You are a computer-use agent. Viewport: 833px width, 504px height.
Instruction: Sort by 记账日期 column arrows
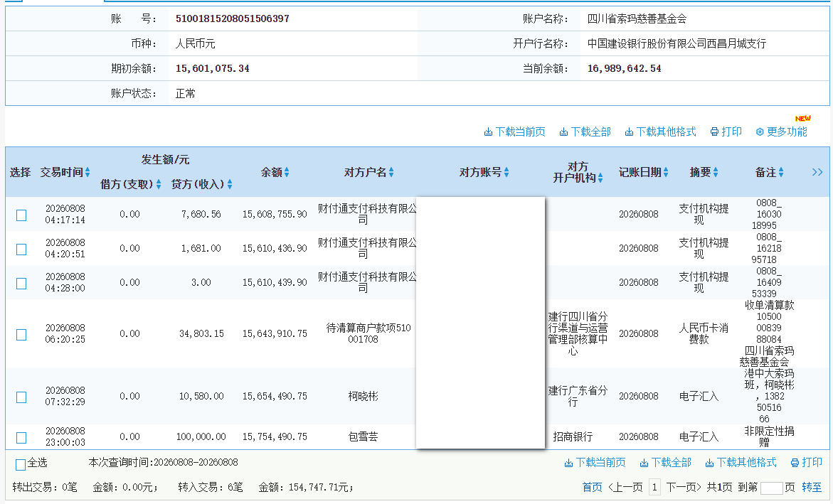point(666,172)
